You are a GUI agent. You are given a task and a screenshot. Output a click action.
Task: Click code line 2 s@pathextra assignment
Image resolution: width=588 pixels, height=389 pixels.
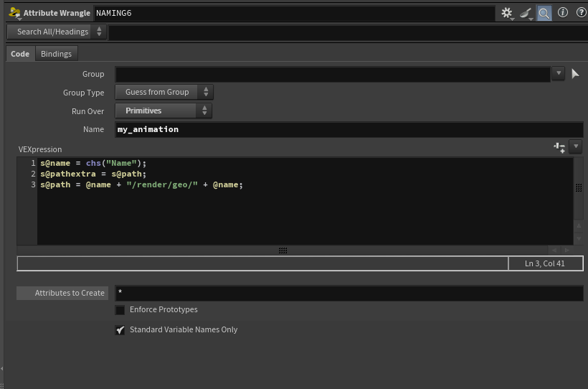(x=93, y=174)
